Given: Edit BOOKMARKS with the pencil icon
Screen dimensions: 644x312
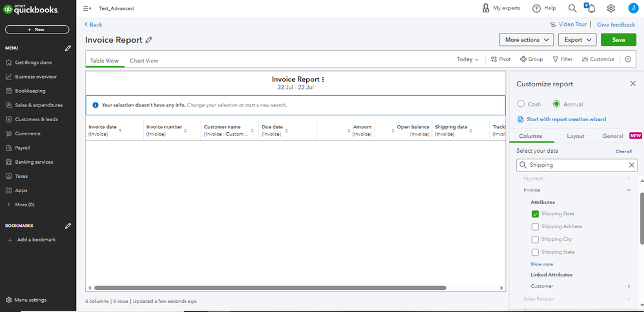Looking at the screenshot, I should click(x=68, y=226).
